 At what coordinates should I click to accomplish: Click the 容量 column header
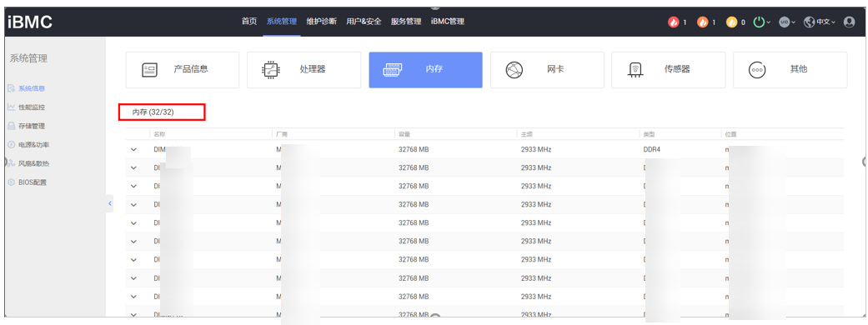tap(404, 134)
